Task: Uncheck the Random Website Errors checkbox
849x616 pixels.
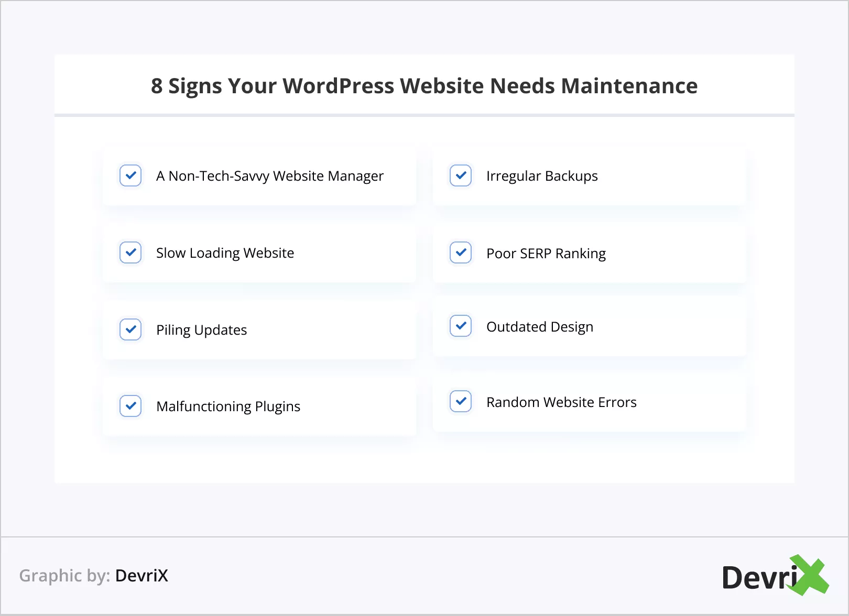Action: [x=461, y=402]
